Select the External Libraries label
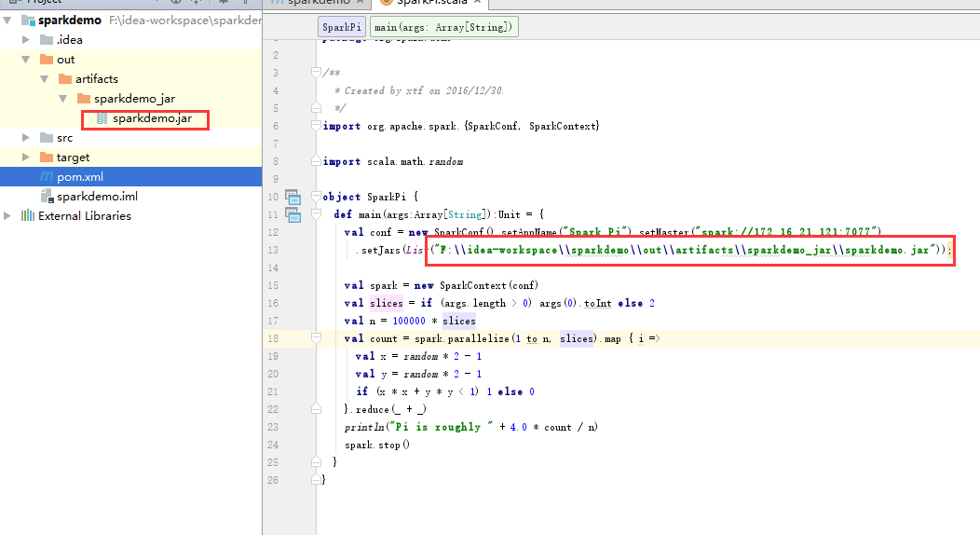This screenshot has height=535, width=980. click(x=85, y=215)
